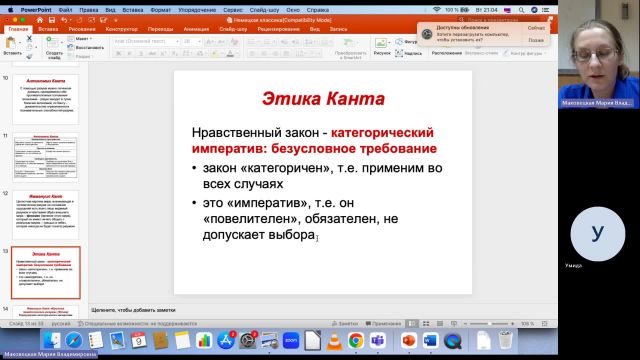
Task: Open the font color dropdown arrow
Action: click(237, 53)
